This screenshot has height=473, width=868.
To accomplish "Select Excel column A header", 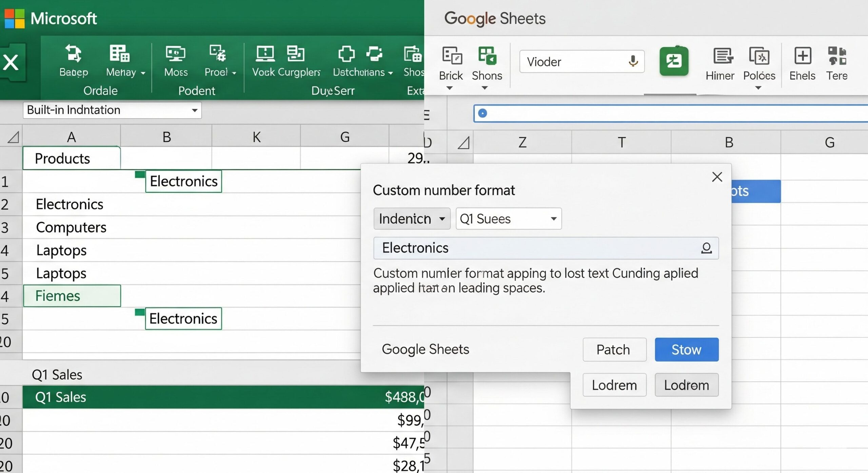I will point(71,137).
